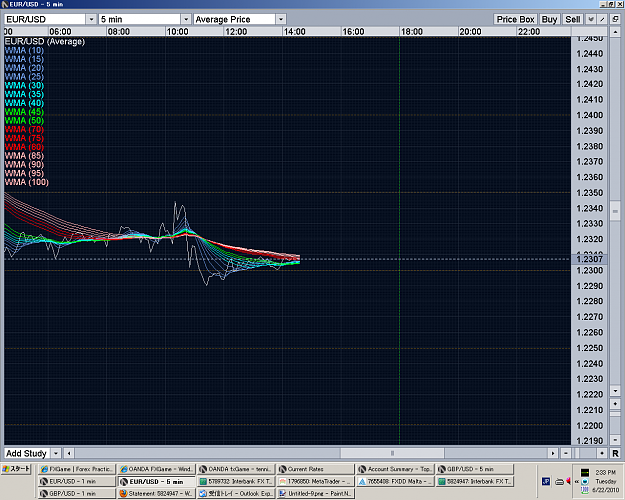Click the vertical scrollbar up arrow
625x500 pixels.
coord(615,31)
